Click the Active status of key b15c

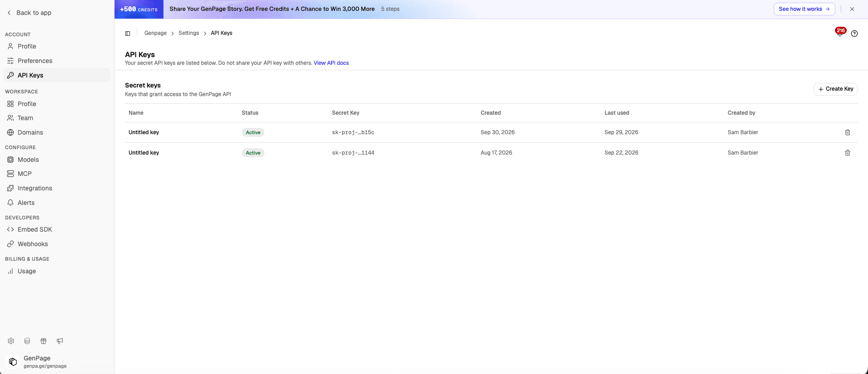[x=253, y=132]
